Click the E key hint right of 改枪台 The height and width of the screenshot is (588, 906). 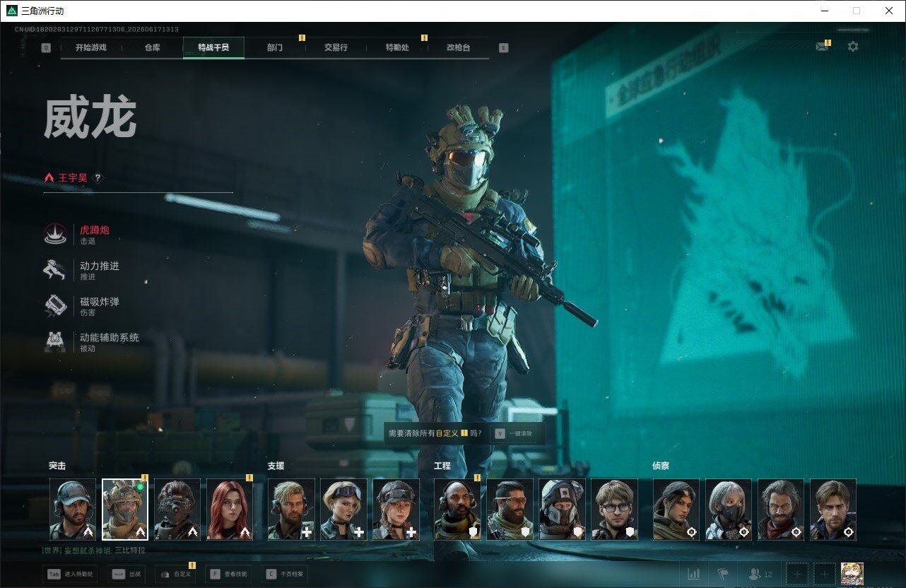pos(503,48)
